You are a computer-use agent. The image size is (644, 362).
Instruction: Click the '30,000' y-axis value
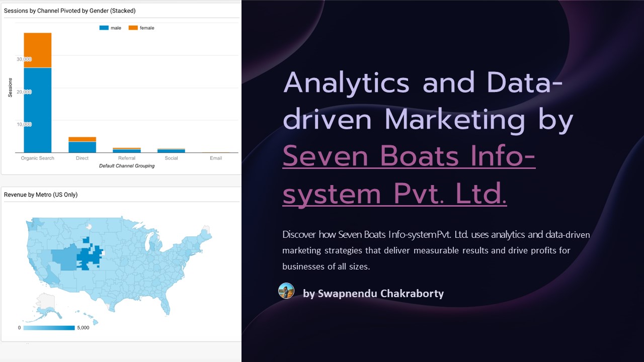(24, 59)
